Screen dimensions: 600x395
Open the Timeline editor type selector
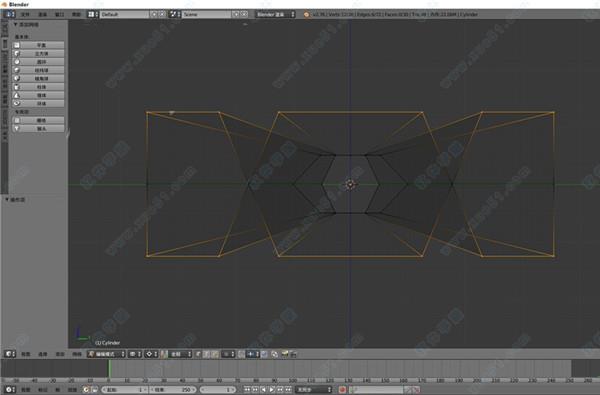click(x=10, y=390)
